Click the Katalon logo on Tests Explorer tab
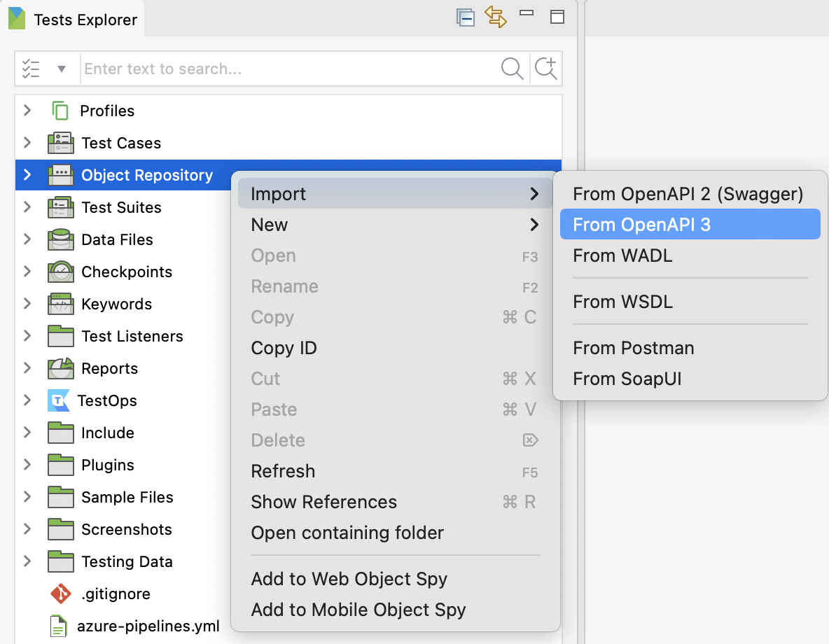Screen dimensions: 829x644 tap(16, 18)
